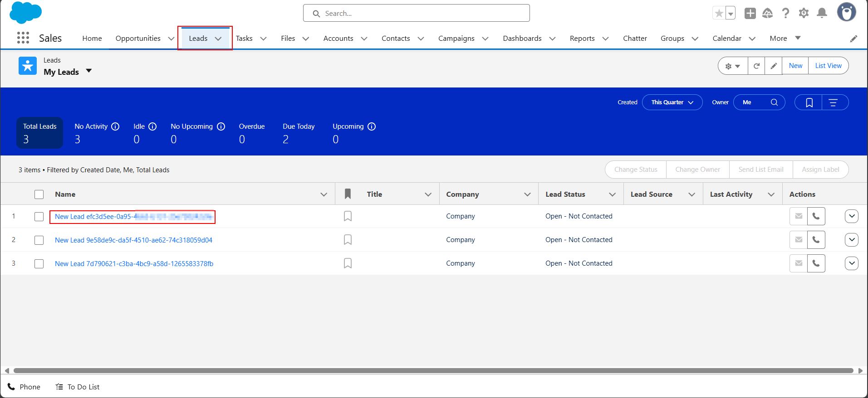Open the help question mark icon
This screenshot has height=398, width=868.
pyautogui.click(x=785, y=13)
